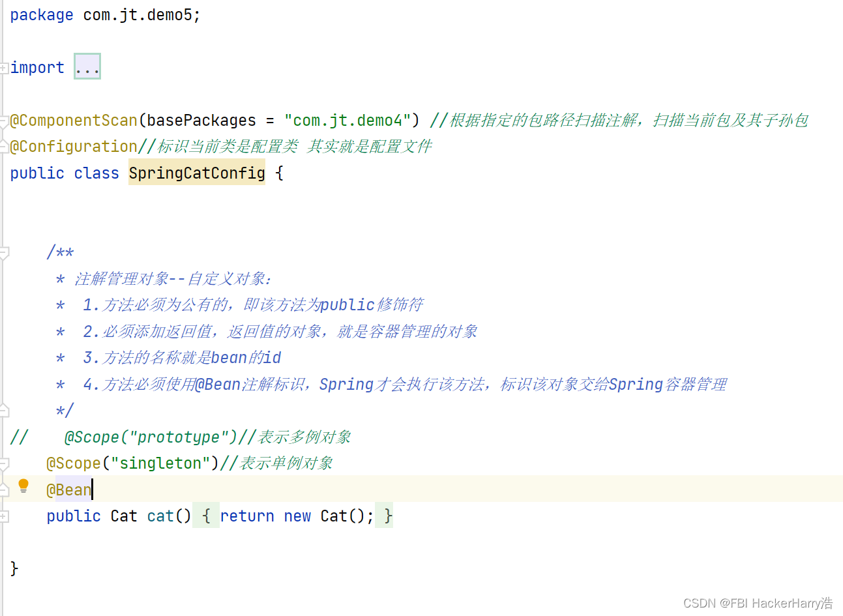Click the fold marker beside @Configuration
The width and height of the screenshot is (843, 616).
point(4,147)
